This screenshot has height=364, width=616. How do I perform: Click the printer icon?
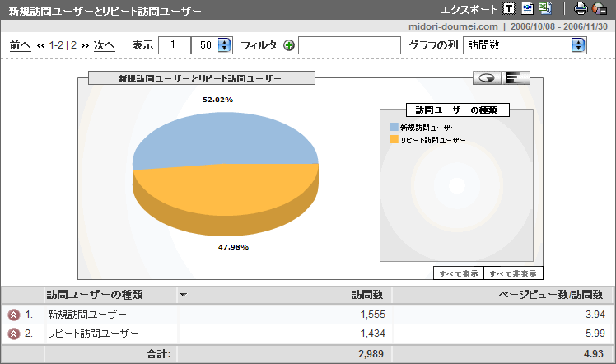point(581,9)
